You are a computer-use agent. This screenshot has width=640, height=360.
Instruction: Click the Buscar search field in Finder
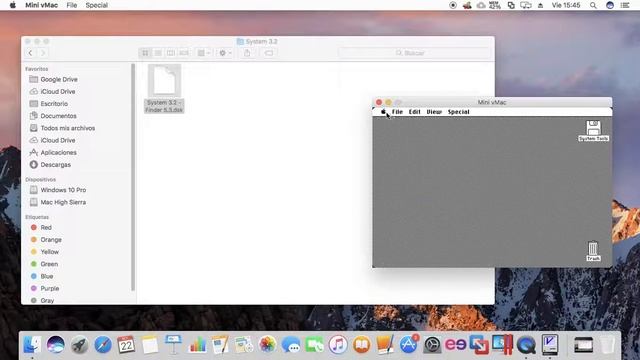414,53
